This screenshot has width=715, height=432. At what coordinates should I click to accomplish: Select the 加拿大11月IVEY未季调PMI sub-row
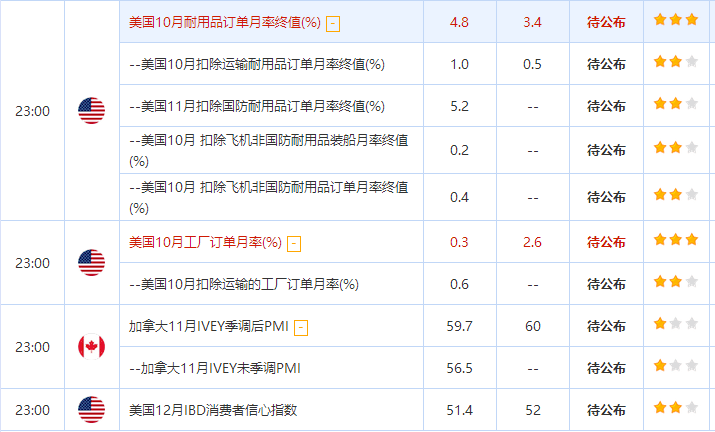(x=216, y=368)
